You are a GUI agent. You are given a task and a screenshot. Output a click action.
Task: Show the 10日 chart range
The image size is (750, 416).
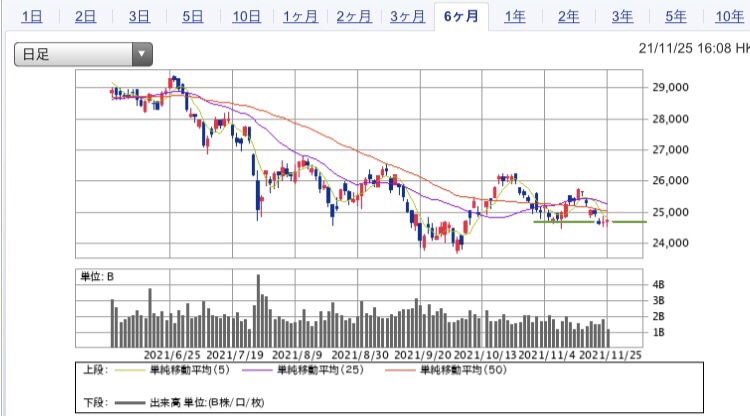(x=247, y=17)
